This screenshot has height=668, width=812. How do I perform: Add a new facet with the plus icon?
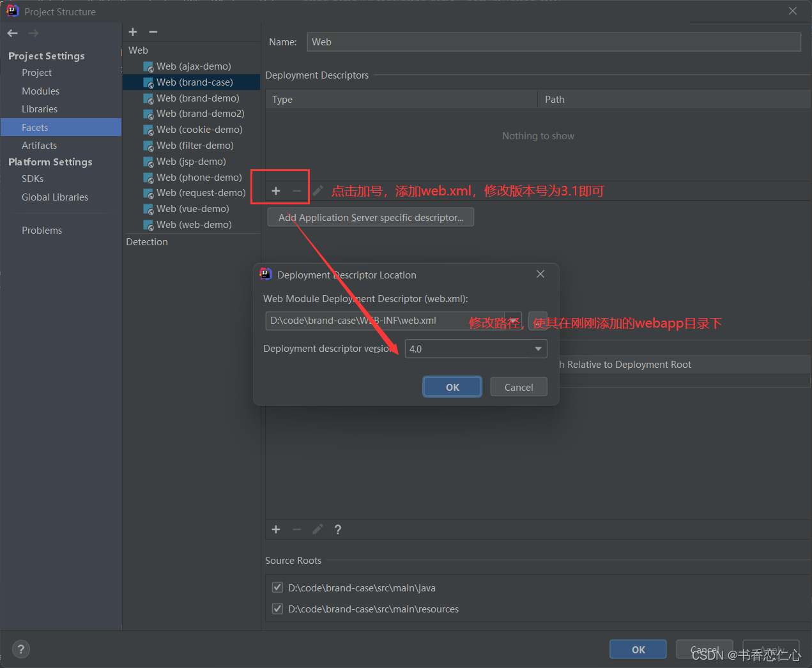(x=133, y=32)
